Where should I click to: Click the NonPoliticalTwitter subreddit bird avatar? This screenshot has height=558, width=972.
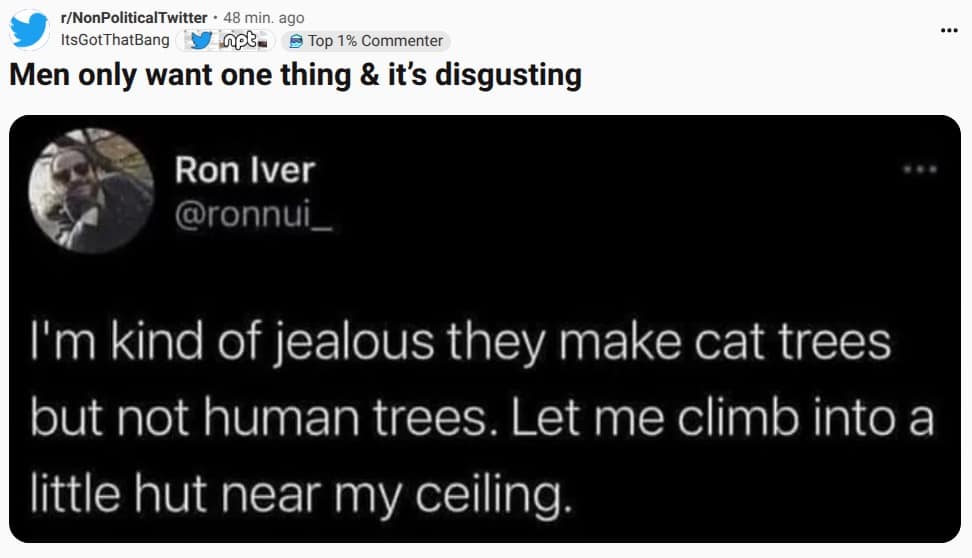coord(29,29)
